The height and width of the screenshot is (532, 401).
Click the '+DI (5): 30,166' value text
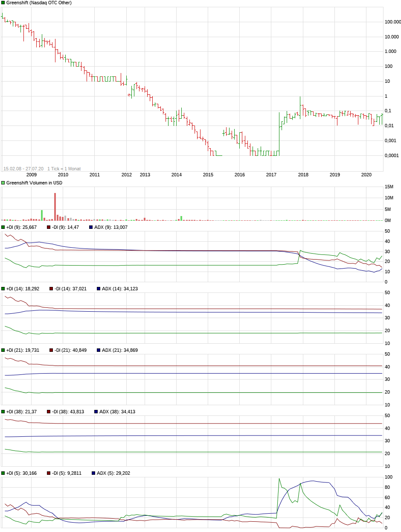pos(21,473)
